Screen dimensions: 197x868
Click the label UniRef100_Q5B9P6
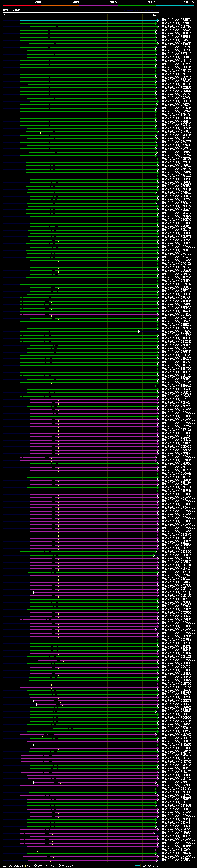click(177, 406)
